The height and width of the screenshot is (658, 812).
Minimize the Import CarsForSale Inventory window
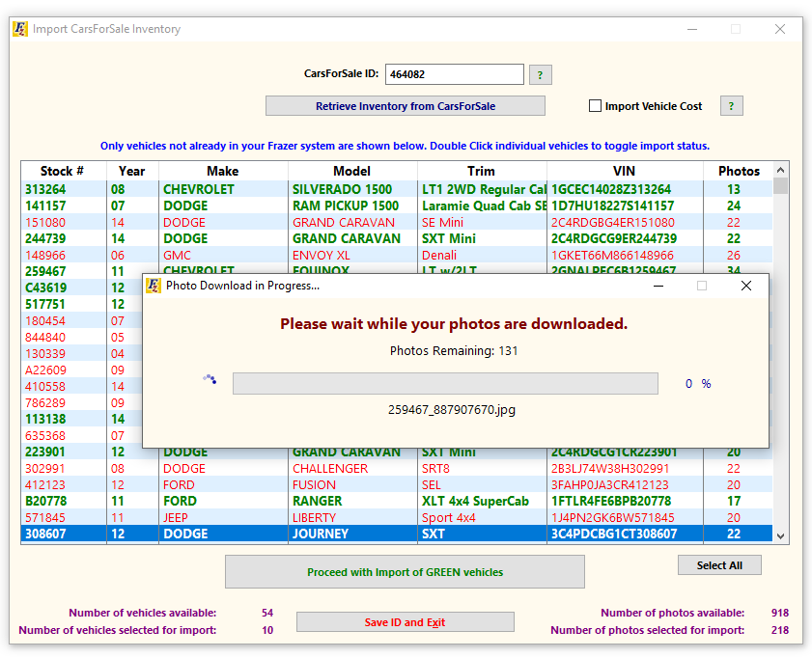[692, 30]
